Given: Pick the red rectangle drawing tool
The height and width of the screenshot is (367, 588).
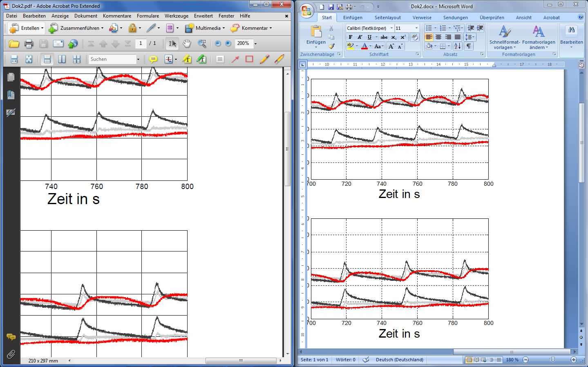Looking at the screenshot, I should click(x=249, y=59).
